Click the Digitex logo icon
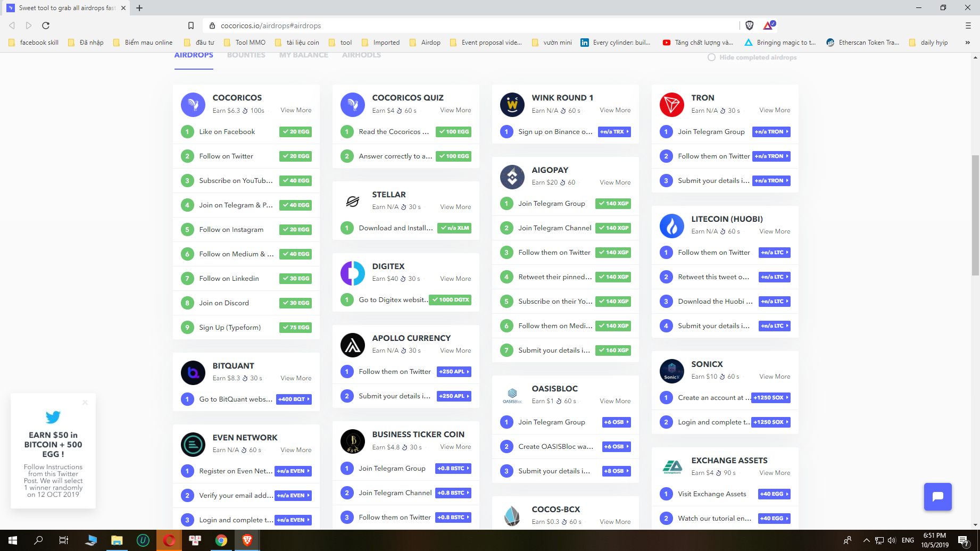Viewport: 980px width, 551px height. click(x=352, y=273)
